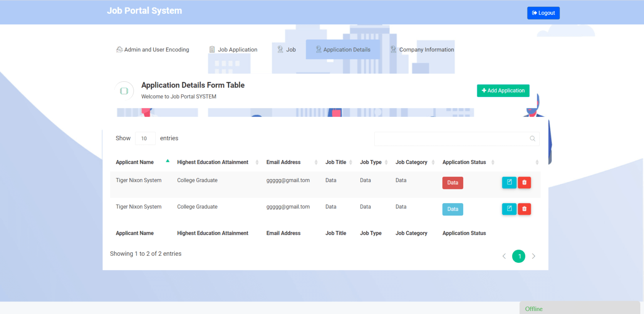644x314 pixels.
Task: Edit the first Tiger Nixon System row
Action: tap(509, 183)
